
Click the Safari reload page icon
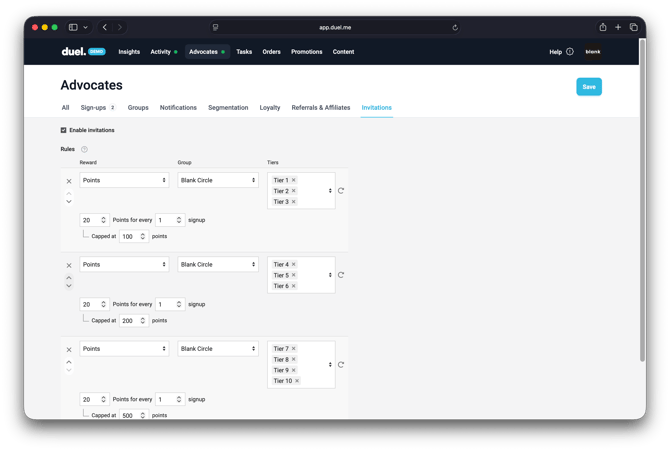click(455, 28)
